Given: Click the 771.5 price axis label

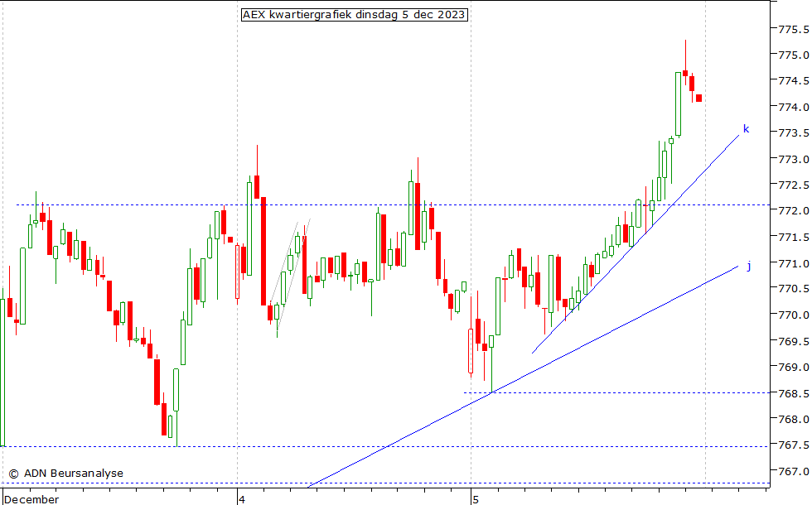Looking at the screenshot, I should (794, 237).
